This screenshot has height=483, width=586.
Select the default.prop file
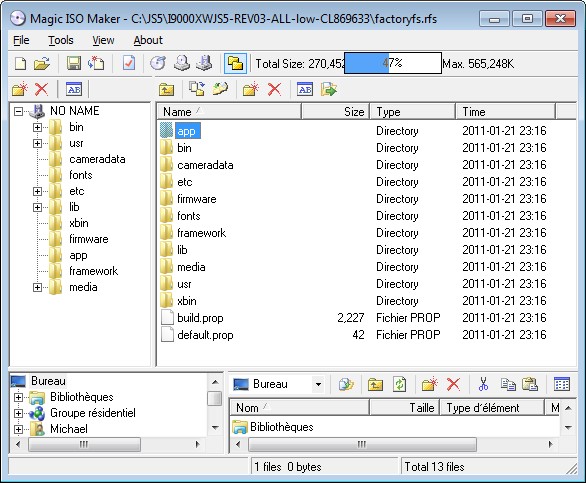205,335
